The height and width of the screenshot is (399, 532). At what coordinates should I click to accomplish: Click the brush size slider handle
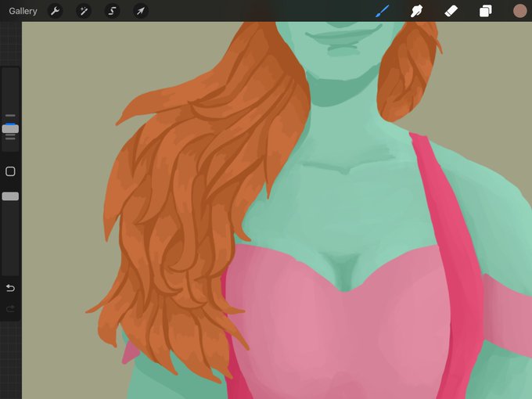tap(10, 128)
